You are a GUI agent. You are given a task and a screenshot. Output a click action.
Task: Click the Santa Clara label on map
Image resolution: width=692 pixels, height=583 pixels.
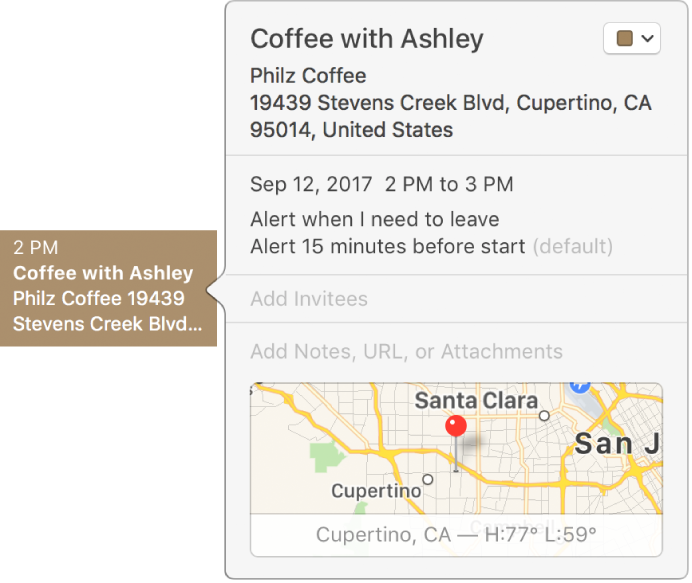pyautogui.click(x=476, y=400)
